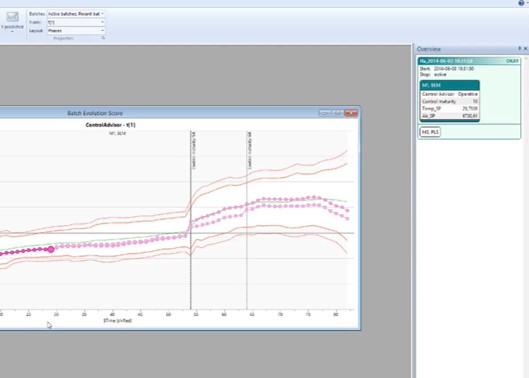Minimize the Batch Evolution Score window
Image resolution: width=529 pixels, height=378 pixels.
pyautogui.click(x=325, y=113)
